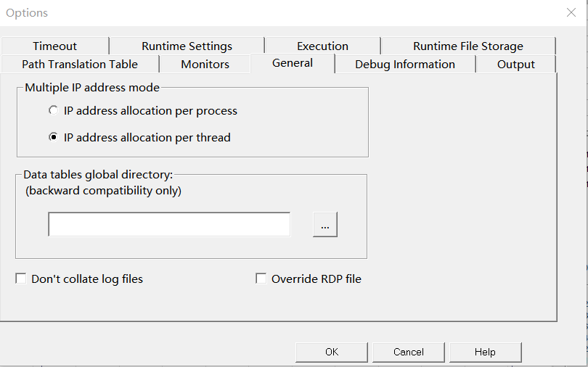Select the Path Translation Table tab
This screenshot has height=367, width=588.
coord(80,64)
